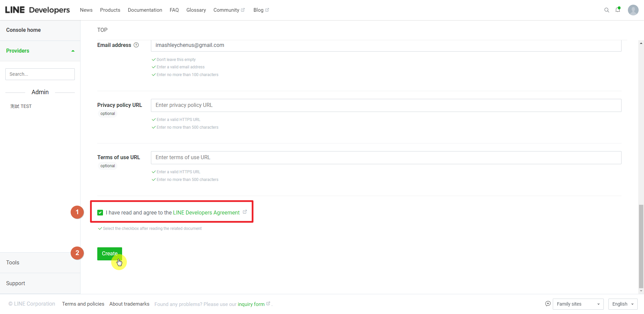Open the LINE Developers Agreement link

tap(206, 213)
